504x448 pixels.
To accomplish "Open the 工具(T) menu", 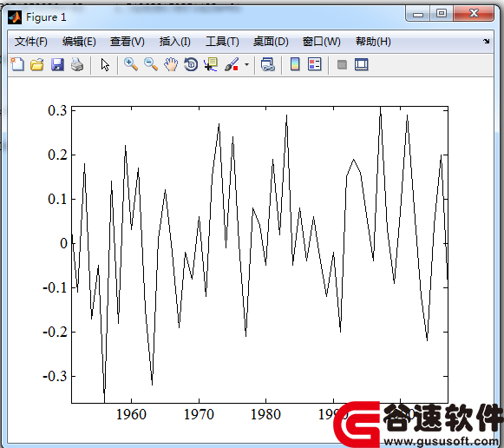I will coord(222,42).
